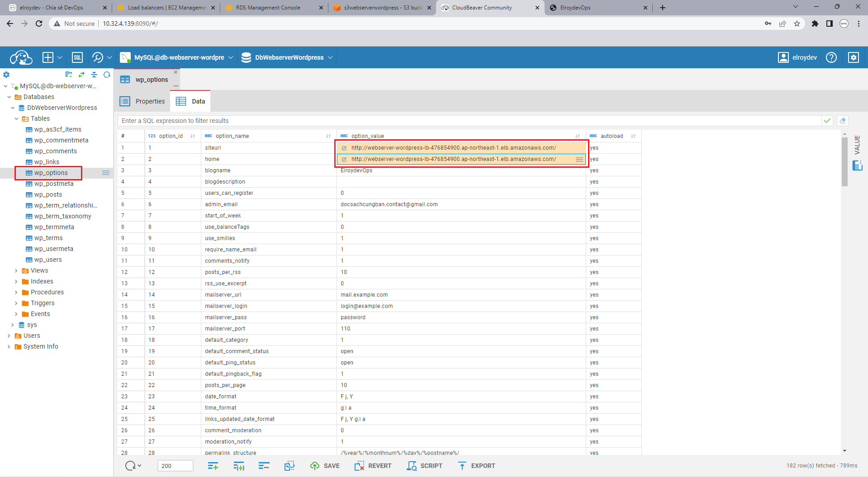
Task: Switch to Load balancers EC2 browser tab
Action: [166, 8]
